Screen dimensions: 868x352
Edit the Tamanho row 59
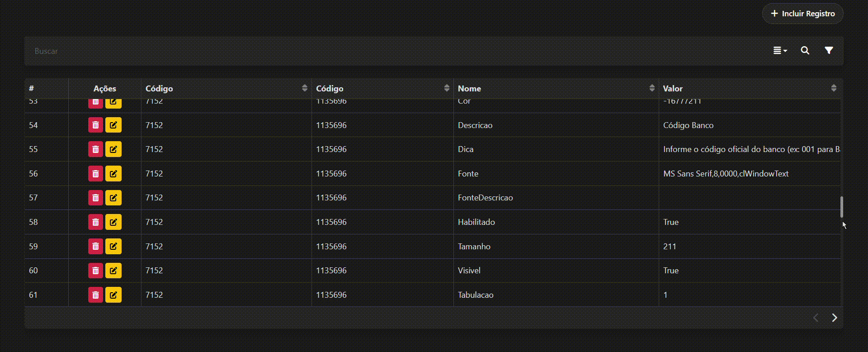click(113, 247)
